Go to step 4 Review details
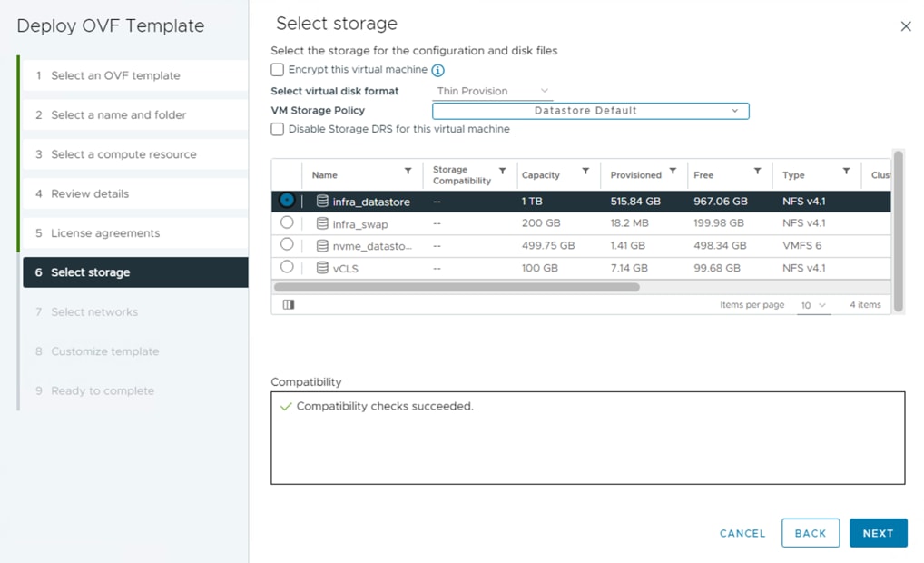Screen dimensions: 924x563 [x=90, y=193]
